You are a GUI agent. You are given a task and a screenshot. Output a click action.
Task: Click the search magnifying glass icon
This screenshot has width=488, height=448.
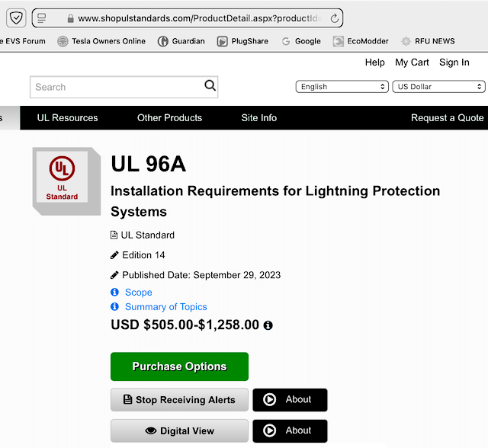click(210, 85)
